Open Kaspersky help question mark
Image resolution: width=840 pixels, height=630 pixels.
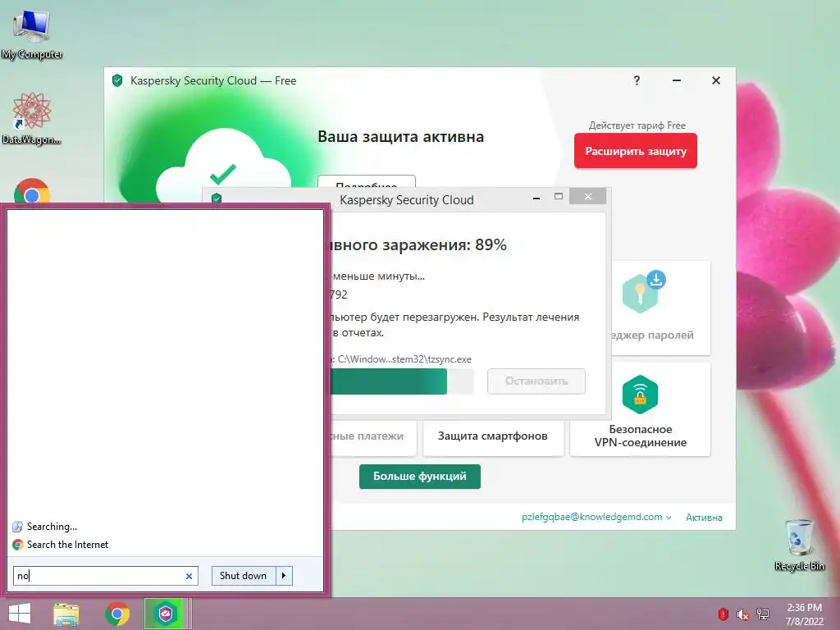coord(637,80)
